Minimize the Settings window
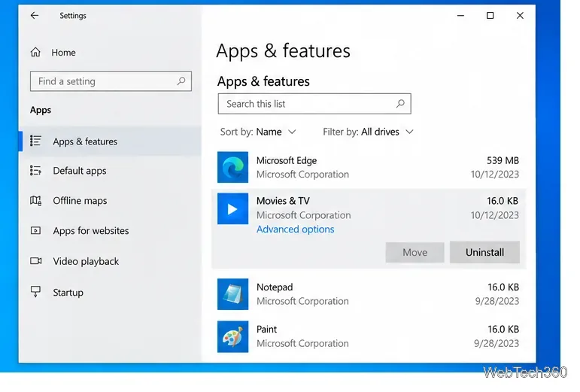The image size is (580, 392). tap(460, 16)
